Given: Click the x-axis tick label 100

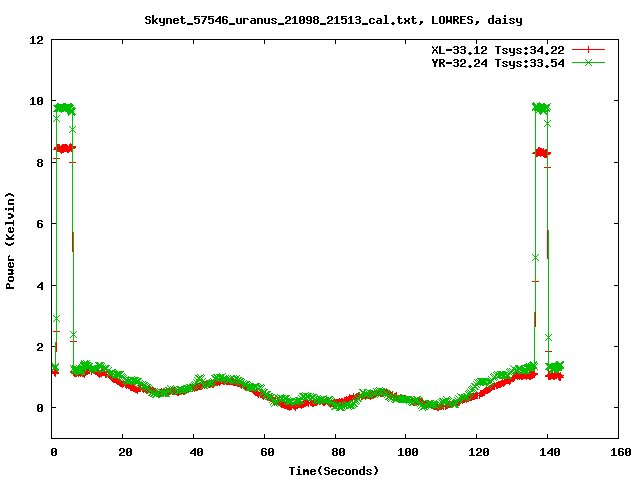Looking at the screenshot, I should [408, 452].
